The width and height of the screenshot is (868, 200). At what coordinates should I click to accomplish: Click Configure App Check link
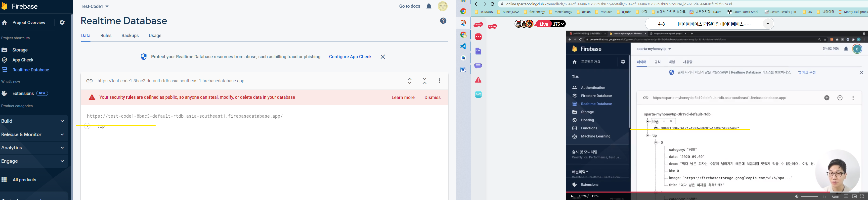350,57
